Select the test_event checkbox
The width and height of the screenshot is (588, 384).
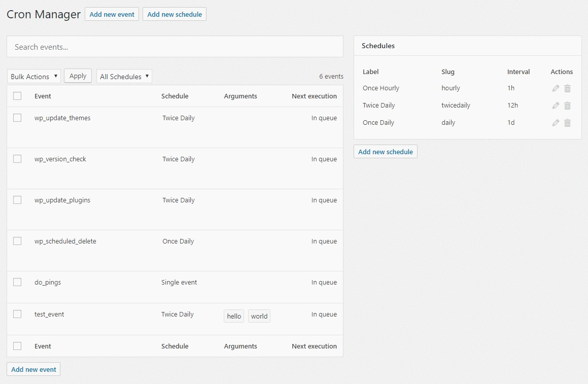tap(17, 314)
